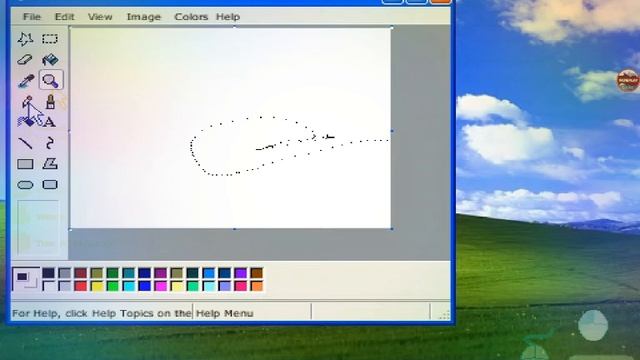Select the brown color swatch
Viewport: 640px width, 360px height.
[257, 273]
